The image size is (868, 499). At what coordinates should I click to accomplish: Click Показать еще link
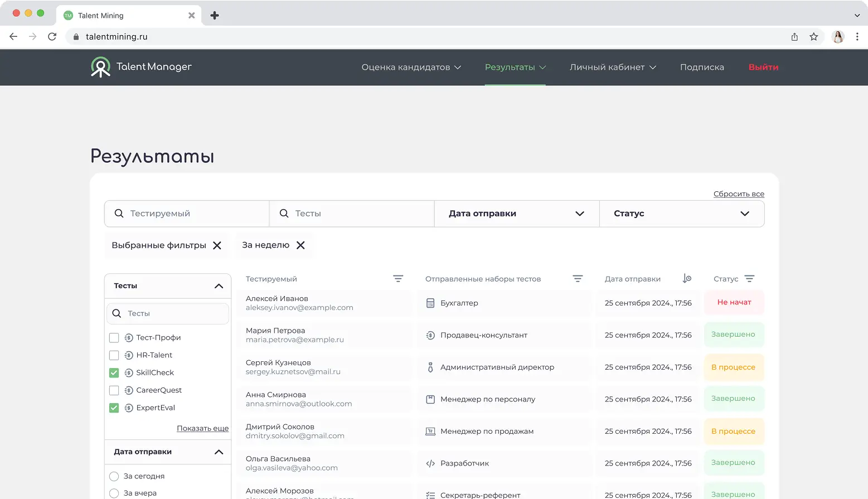[x=202, y=428]
